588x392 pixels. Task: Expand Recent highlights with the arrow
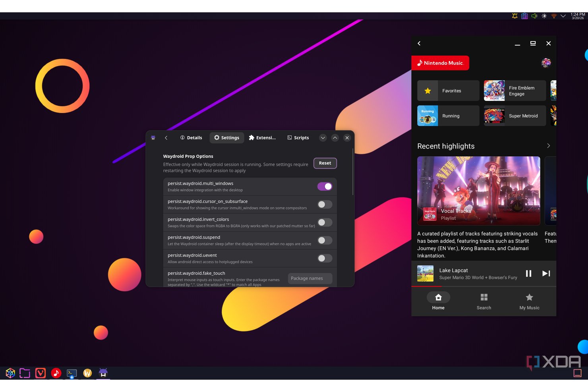(549, 146)
